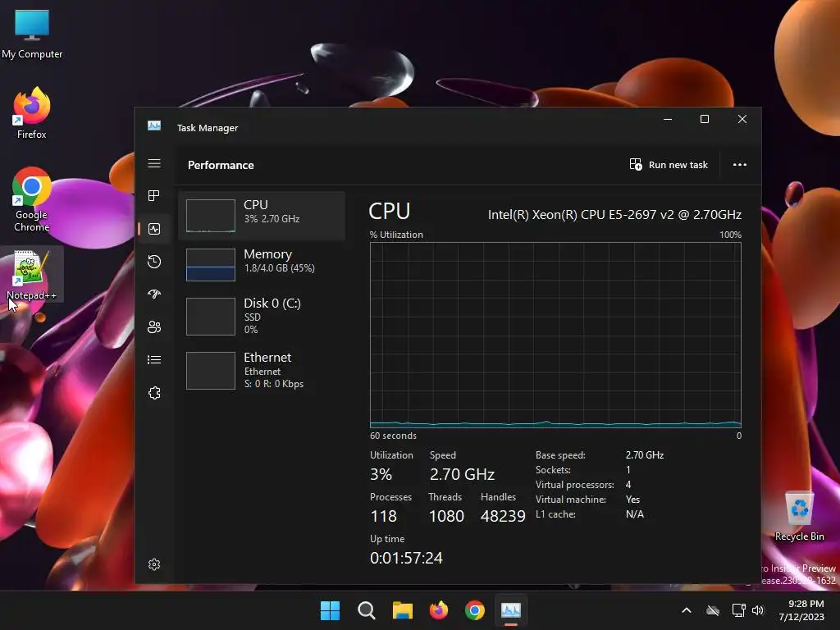The width and height of the screenshot is (840, 630).
Task: Open the three-dots more options menu
Action: [x=740, y=164]
